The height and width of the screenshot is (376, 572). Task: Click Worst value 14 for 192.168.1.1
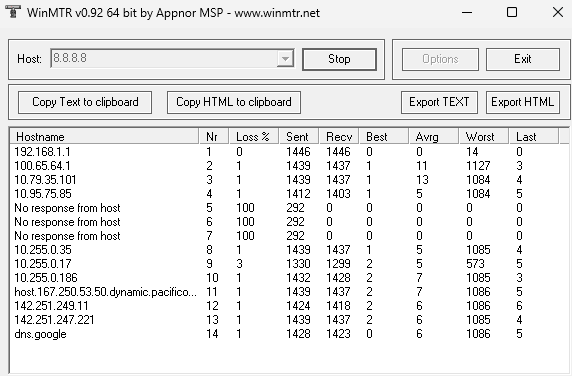point(472,152)
